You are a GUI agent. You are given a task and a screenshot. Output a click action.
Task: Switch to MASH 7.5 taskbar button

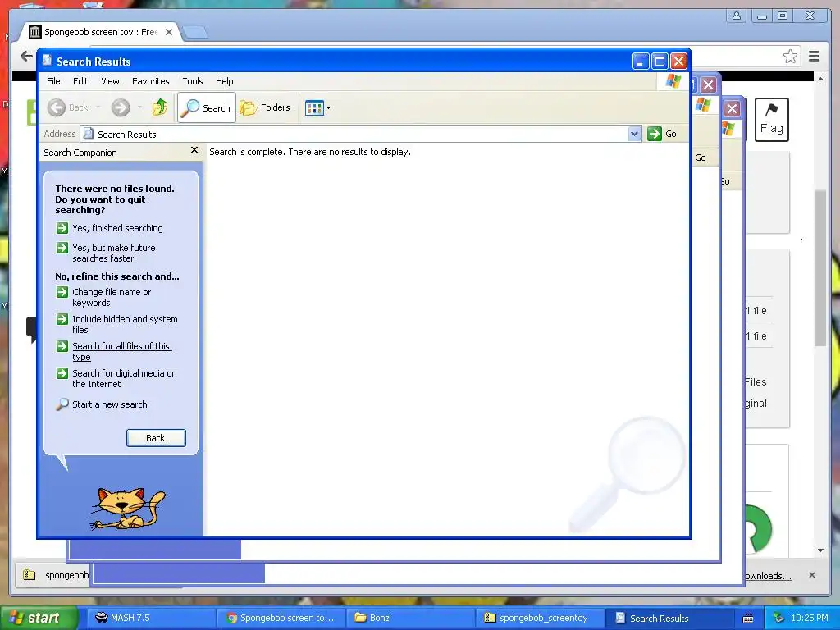pyautogui.click(x=151, y=619)
